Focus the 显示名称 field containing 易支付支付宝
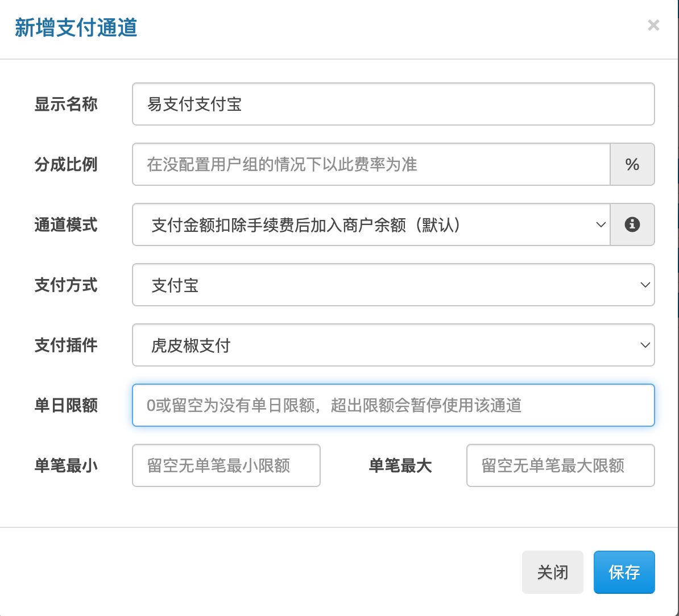 pos(393,104)
